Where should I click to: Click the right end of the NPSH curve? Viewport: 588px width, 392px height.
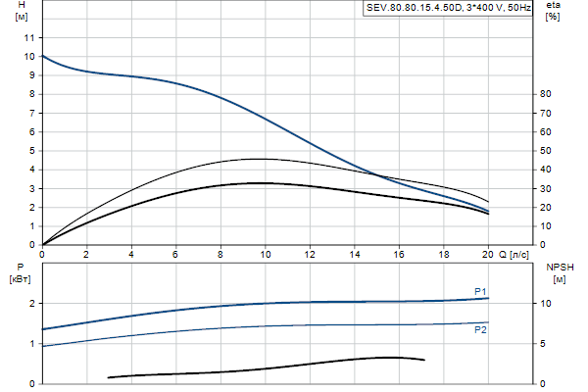pyautogui.click(x=424, y=360)
